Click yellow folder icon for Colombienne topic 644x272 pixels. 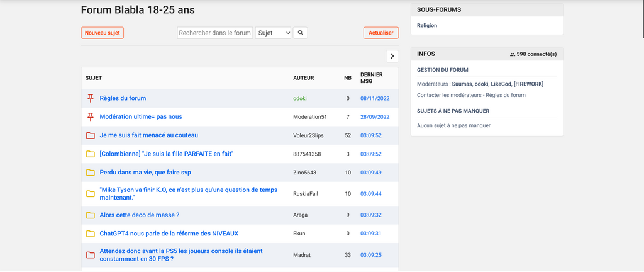pyautogui.click(x=91, y=154)
